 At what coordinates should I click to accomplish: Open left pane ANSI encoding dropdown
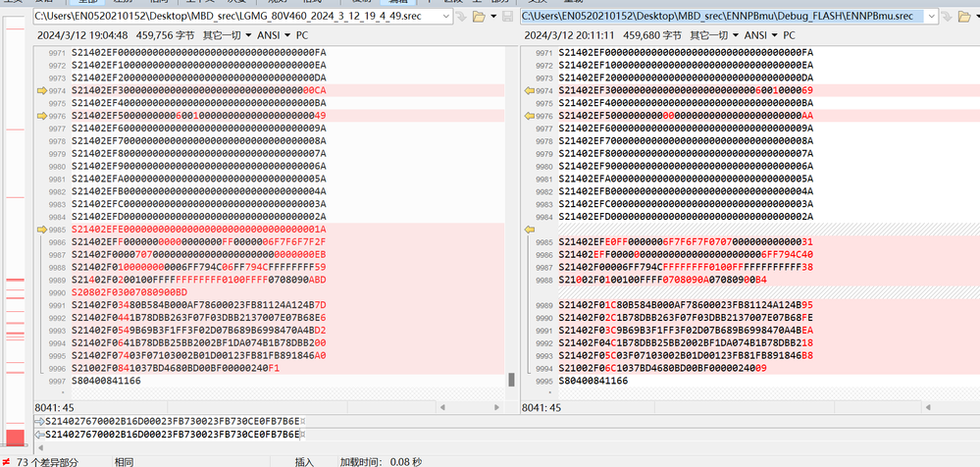click(274, 35)
